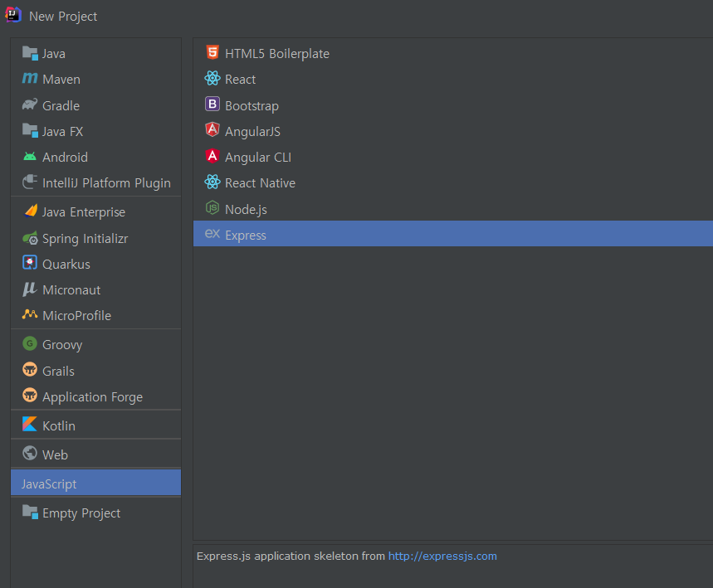Screen dimensions: 713x588
Task: Select the Angular CLI template label
Action: point(258,158)
